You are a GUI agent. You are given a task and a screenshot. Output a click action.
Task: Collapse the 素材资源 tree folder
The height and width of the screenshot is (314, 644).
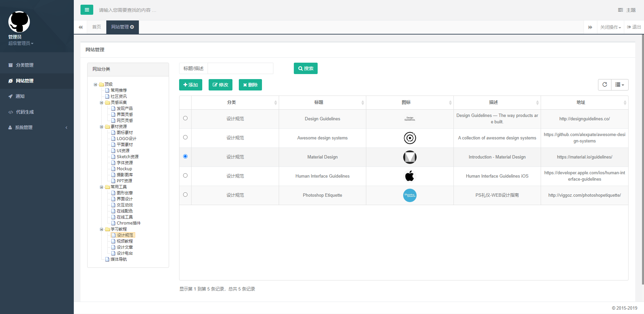[x=101, y=127]
